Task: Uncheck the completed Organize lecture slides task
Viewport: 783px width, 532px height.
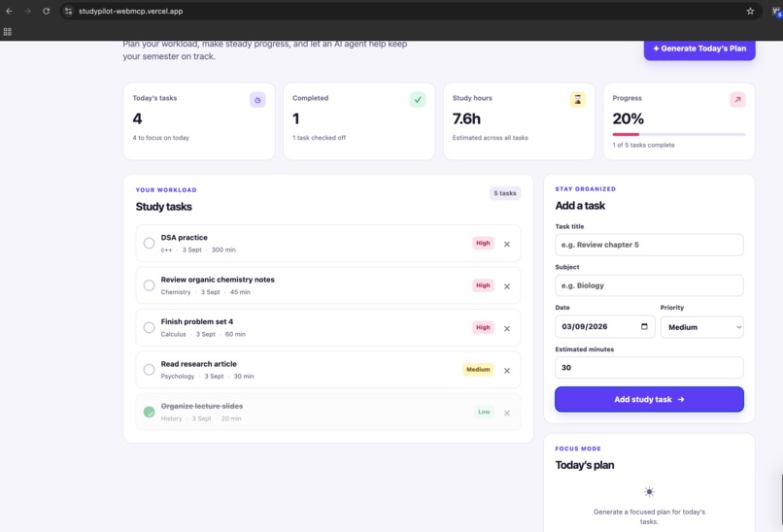Action: pyautogui.click(x=149, y=412)
